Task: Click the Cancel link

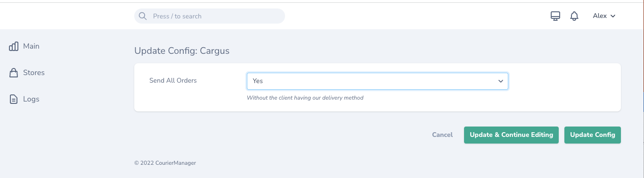Action: coord(442,135)
